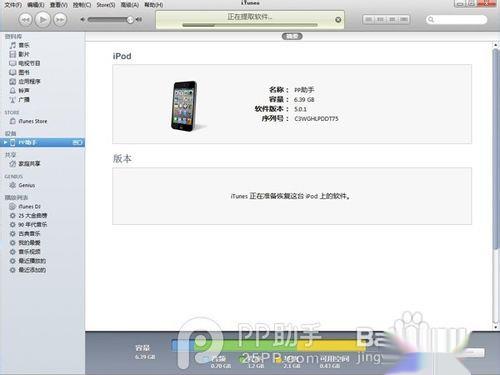Click the play button
Screen dimensions: 500x375
pos(42,20)
